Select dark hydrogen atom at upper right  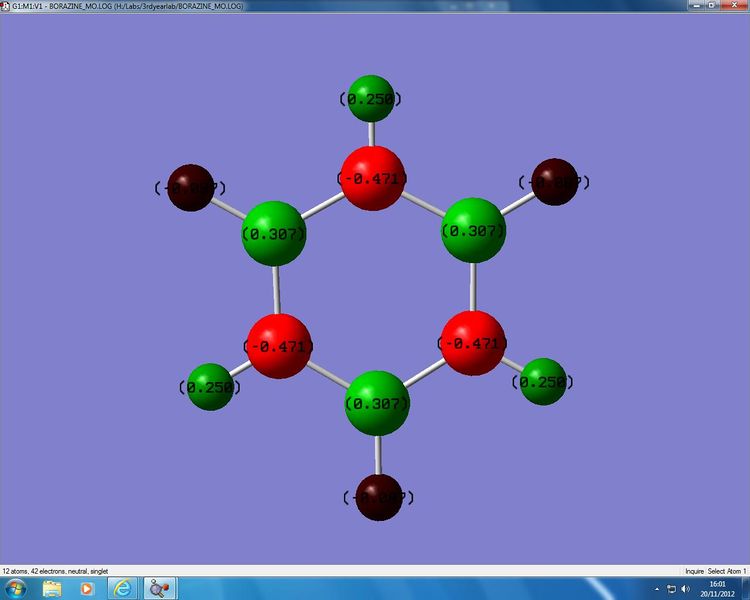[x=555, y=182]
